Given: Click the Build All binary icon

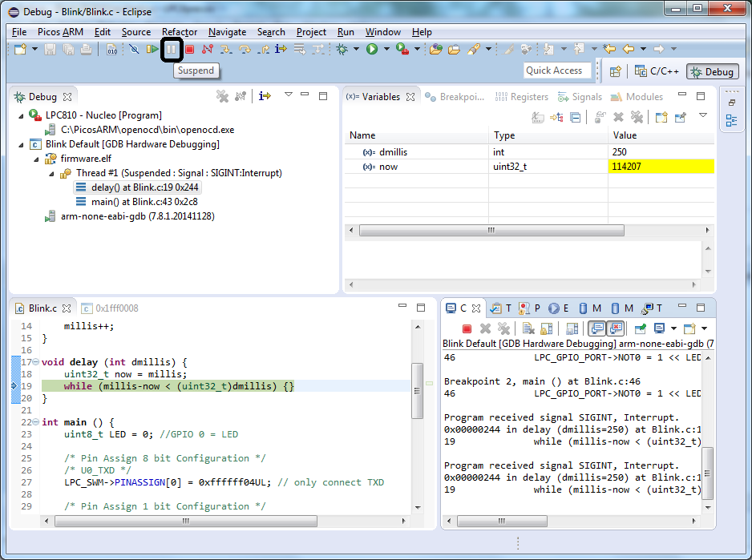Looking at the screenshot, I should point(111,49).
